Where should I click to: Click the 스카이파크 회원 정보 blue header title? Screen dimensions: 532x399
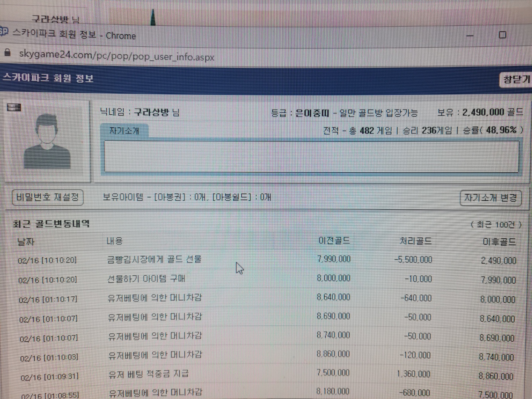point(48,78)
